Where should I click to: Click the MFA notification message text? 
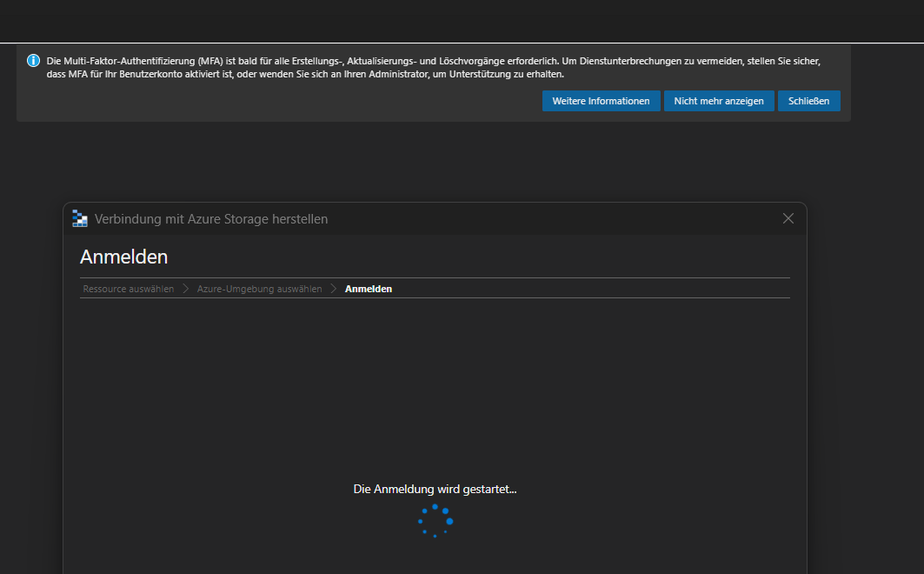pos(433,67)
